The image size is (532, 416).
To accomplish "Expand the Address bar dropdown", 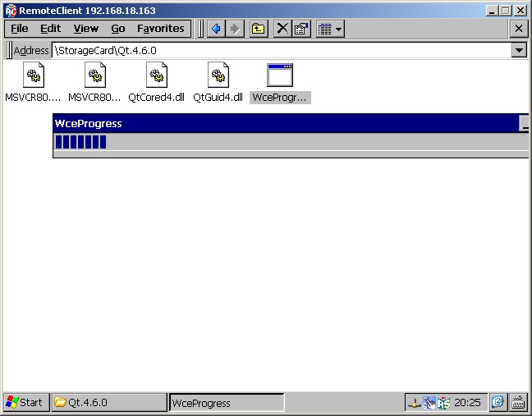I will click(519, 51).
